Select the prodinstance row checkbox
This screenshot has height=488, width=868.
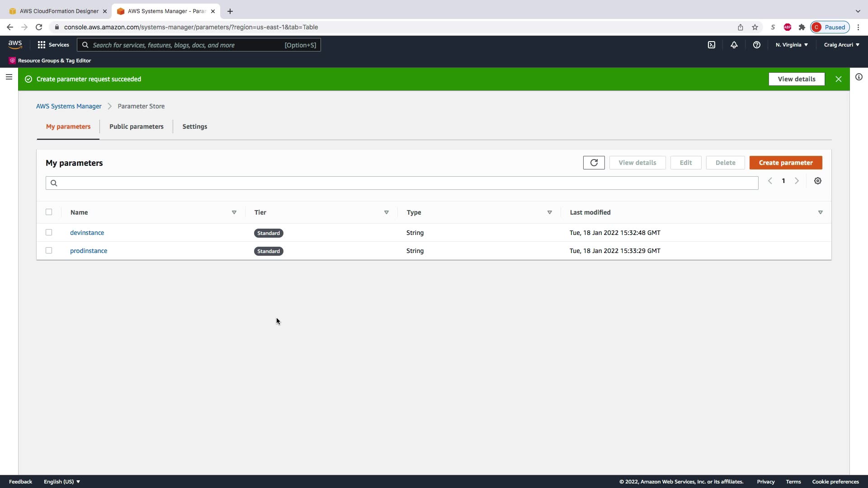[x=49, y=250]
